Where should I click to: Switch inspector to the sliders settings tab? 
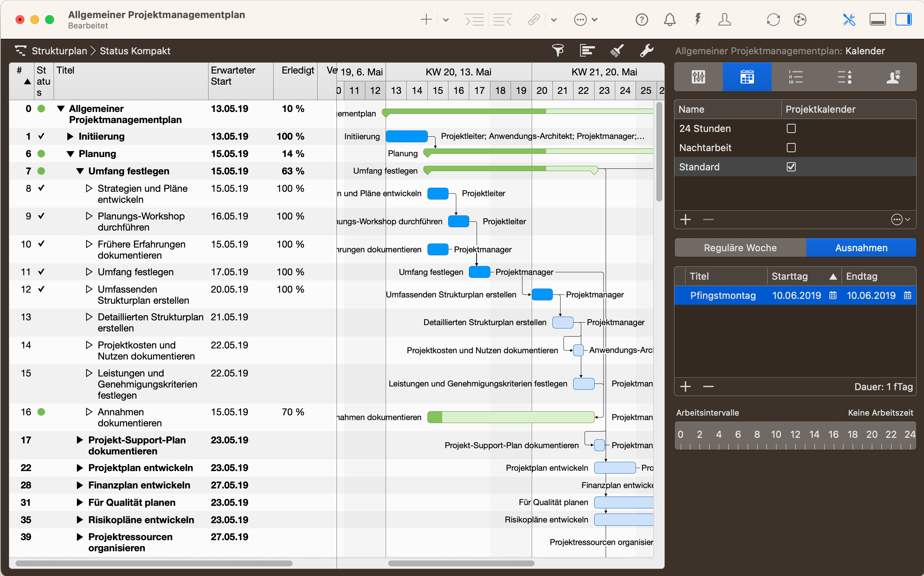click(x=698, y=77)
